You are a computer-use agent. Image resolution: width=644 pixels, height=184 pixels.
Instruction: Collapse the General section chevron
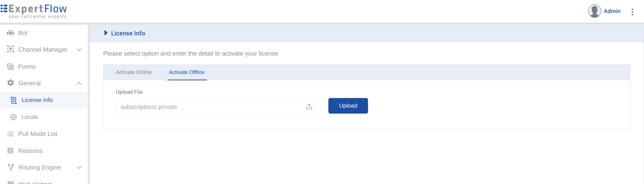click(79, 84)
